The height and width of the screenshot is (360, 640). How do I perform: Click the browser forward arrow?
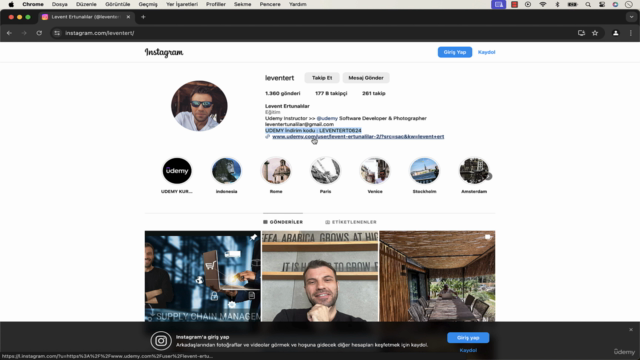24,33
